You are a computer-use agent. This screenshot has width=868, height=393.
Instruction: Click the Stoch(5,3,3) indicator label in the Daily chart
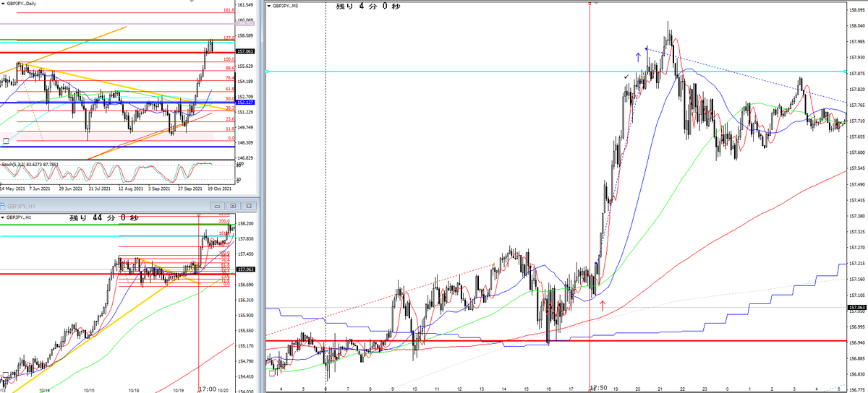click(x=30, y=165)
